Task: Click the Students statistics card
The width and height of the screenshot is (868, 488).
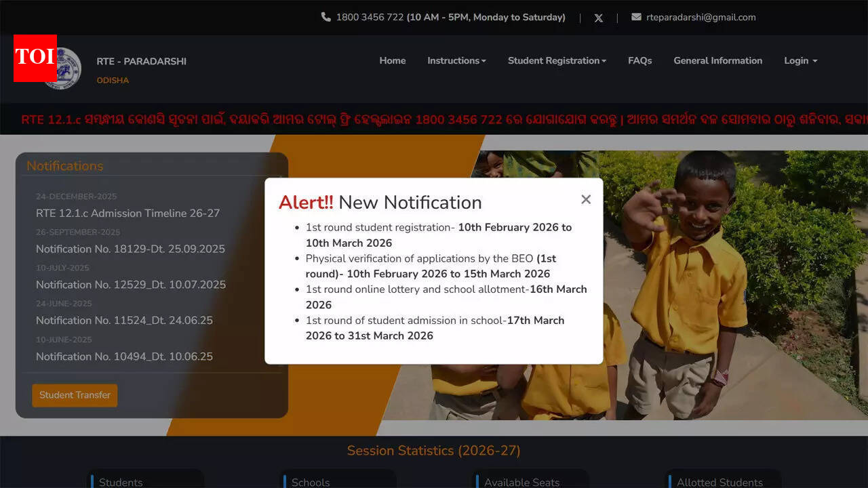Action: [146, 480]
